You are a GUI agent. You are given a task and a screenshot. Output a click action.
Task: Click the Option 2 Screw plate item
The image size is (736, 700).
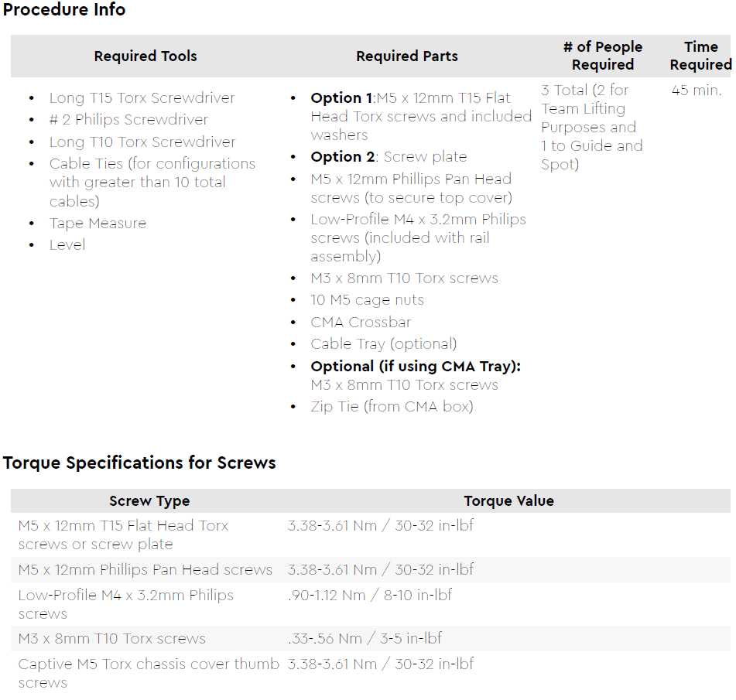click(x=389, y=156)
